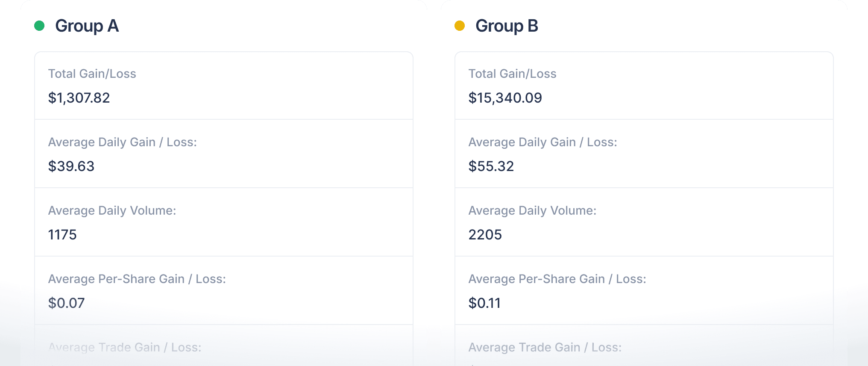Click the $0.11 per-share value
Viewport: 868px width, 366px height.
click(x=484, y=303)
